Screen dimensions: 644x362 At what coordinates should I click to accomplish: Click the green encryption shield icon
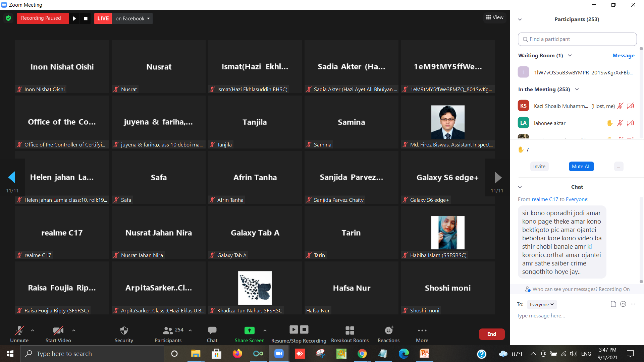[x=8, y=18]
